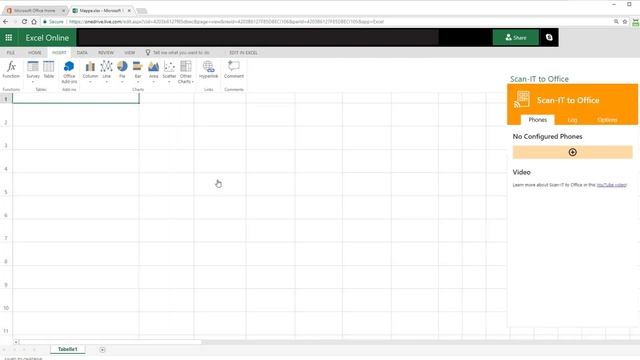Viewport: 640px width, 360px height.
Task: Add a Comment from the ribbon
Action: coord(234,69)
